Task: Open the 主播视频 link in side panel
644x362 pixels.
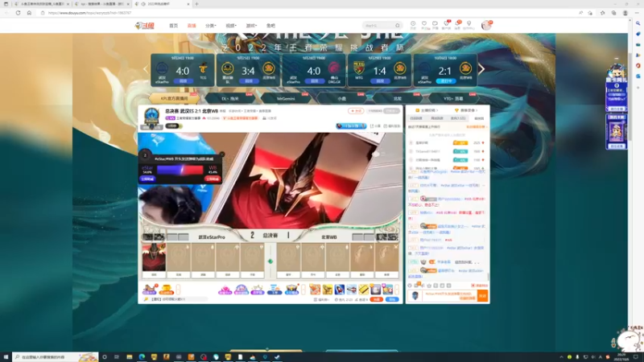Action: 427,110
